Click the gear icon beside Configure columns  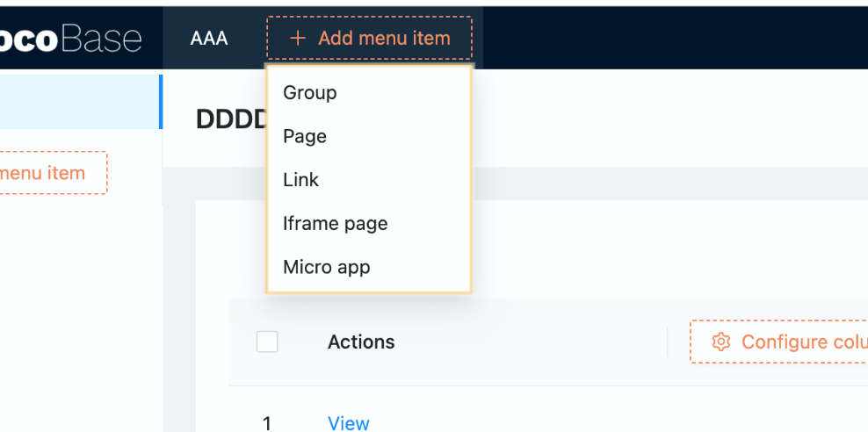(720, 342)
